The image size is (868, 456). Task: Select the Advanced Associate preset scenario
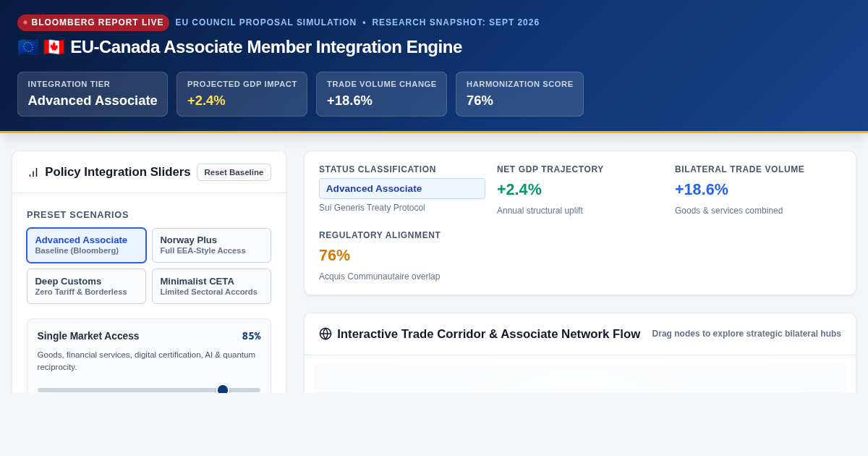86,245
